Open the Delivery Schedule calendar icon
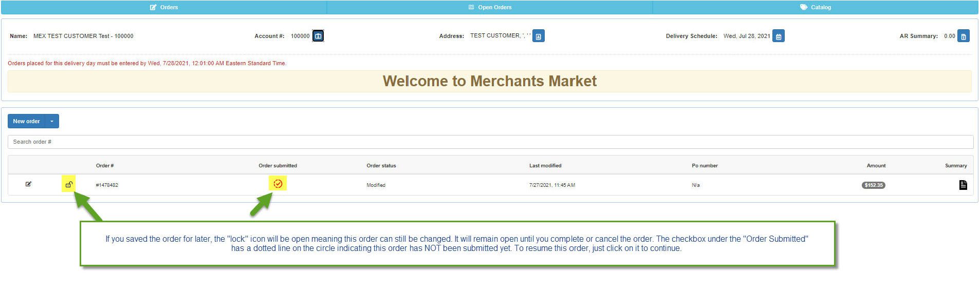 pos(779,36)
